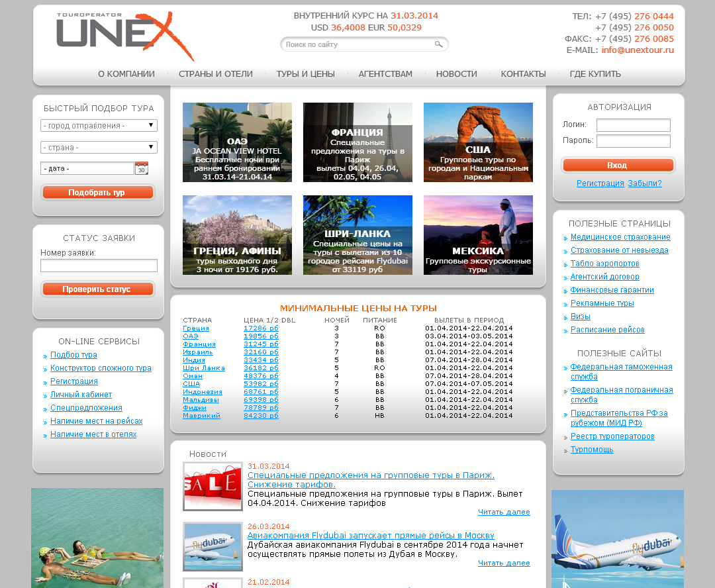Screen dimensions: 715x588
Task: Open the Шри-Ланка special prices banner
Action: [x=358, y=235]
